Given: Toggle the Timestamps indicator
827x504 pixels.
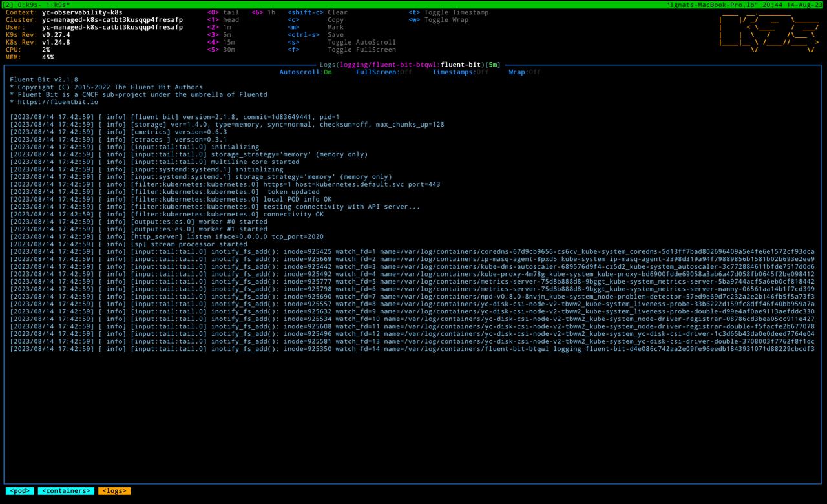Looking at the screenshot, I should pyautogui.click(x=461, y=72).
